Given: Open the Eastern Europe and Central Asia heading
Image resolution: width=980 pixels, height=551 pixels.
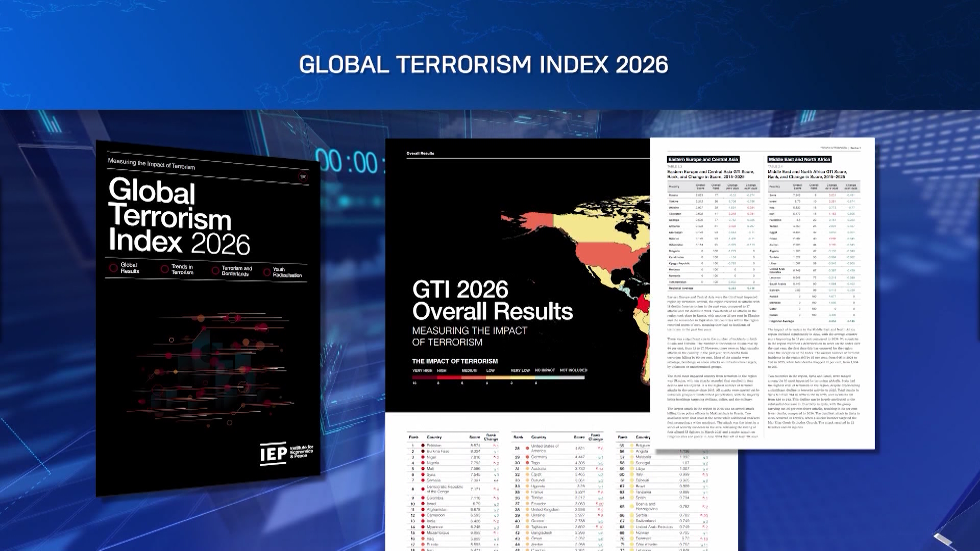Looking at the screenshot, I should tap(703, 159).
